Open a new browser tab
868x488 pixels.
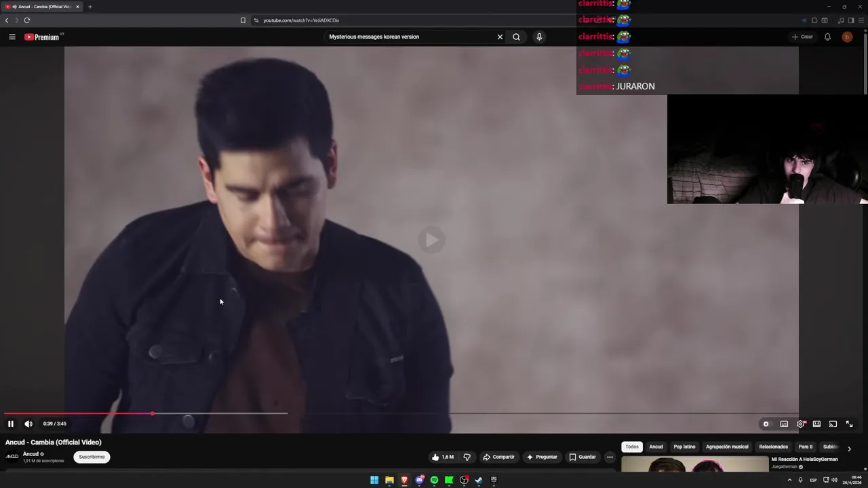coord(90,7)
